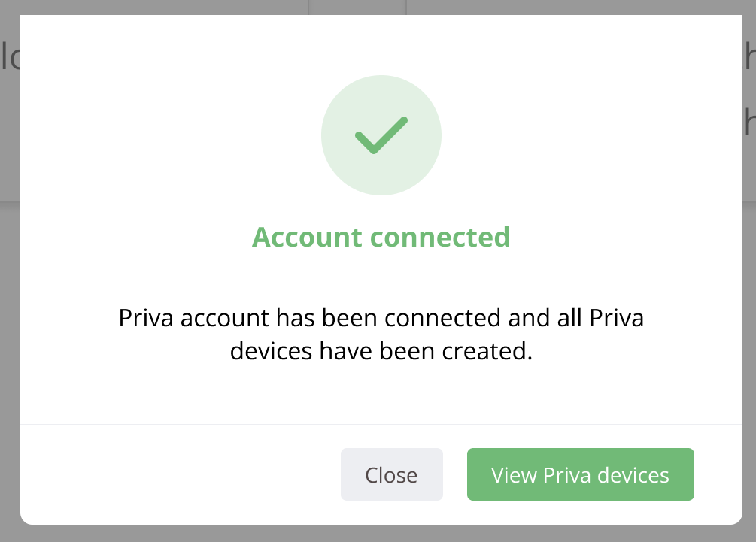
Task: Click the gap between Close and View buttons
Action: [x=455, y=474]
